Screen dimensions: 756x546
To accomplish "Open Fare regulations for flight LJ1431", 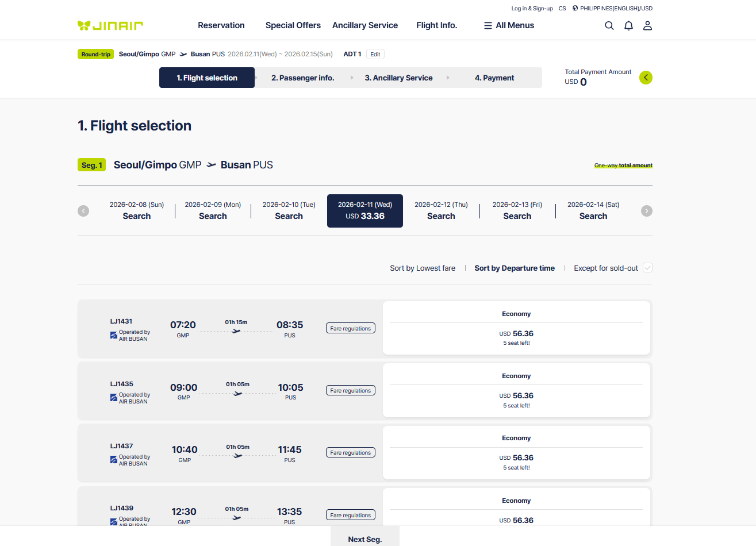I will point(350,329).
